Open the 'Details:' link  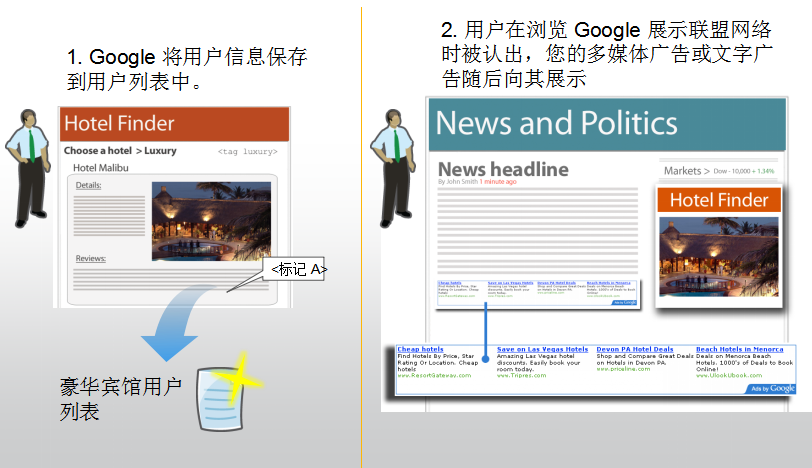[89, 185]
